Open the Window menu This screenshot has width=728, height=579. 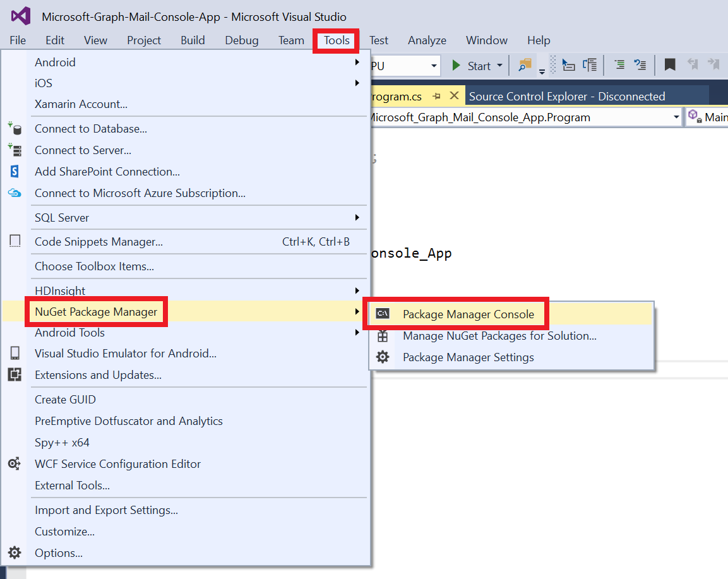pyautogui.click(x=487, y=40)
